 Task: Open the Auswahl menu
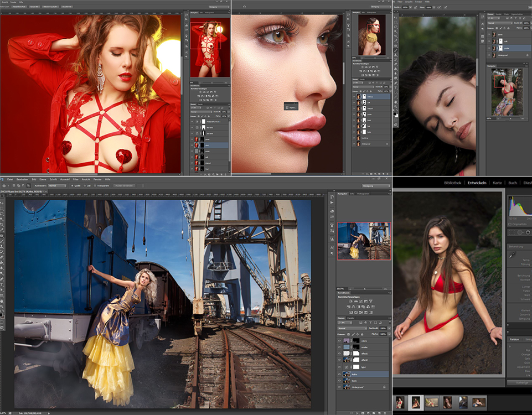65,179
